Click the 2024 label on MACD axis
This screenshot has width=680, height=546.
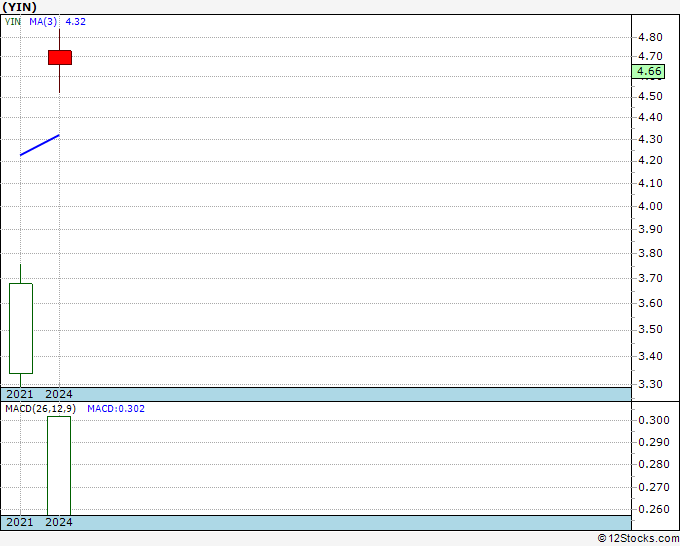pyautogui.click(x=59, y=522)
